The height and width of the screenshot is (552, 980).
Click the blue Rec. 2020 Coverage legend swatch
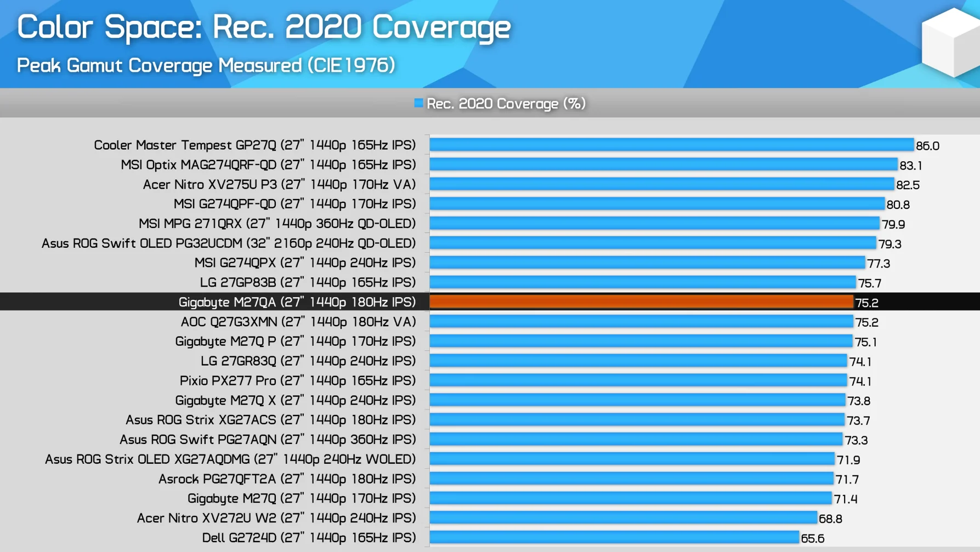click(418, 103)
